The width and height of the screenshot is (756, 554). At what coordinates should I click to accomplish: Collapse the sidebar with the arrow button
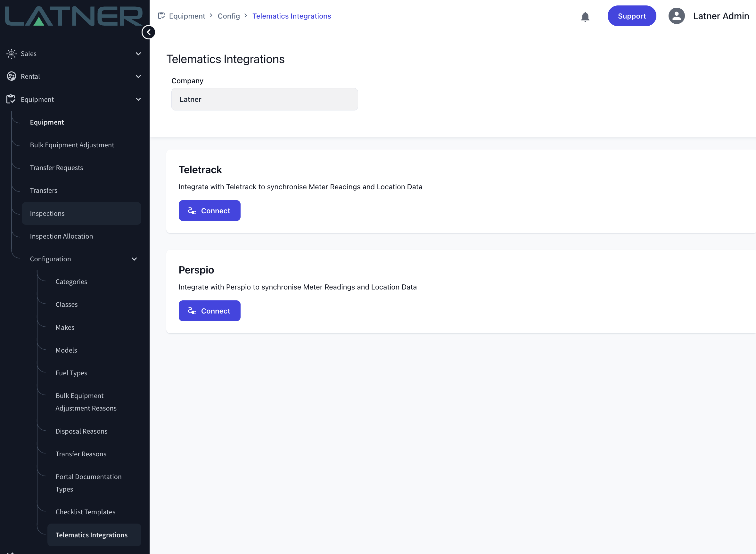[x=148, y=32]
